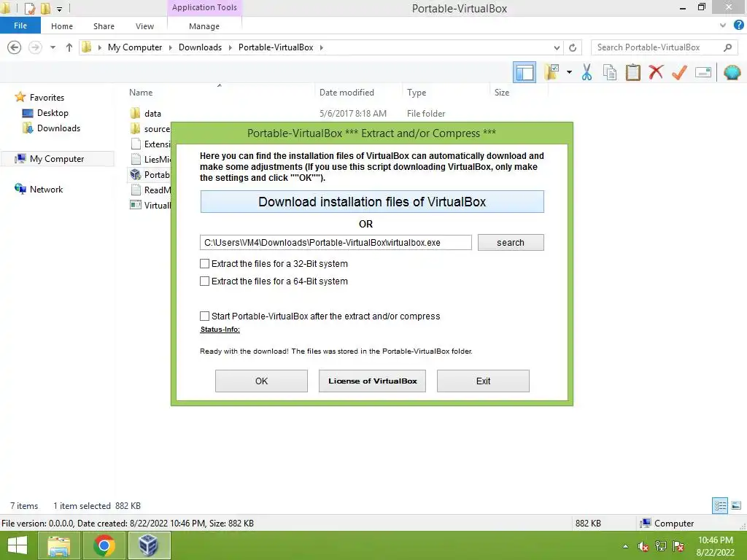Expand the address bar history dropdown

pyautogui.click(x=557, y=47)
